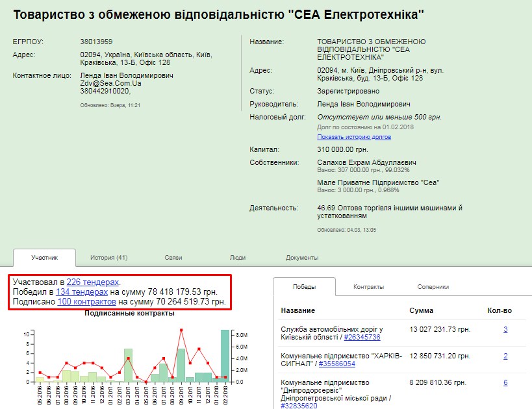Open the 100 контрактов link
This screenshot has width=532, height=409.
pos(87,302)
